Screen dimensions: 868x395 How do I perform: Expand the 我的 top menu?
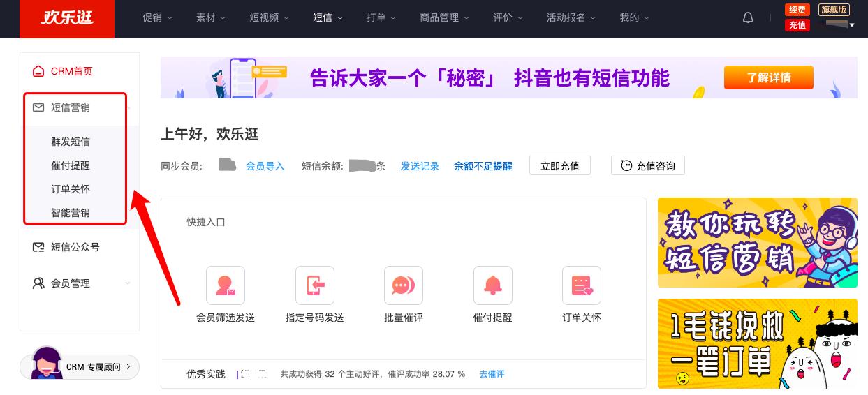pyautogui.click(x=635, y=18)
